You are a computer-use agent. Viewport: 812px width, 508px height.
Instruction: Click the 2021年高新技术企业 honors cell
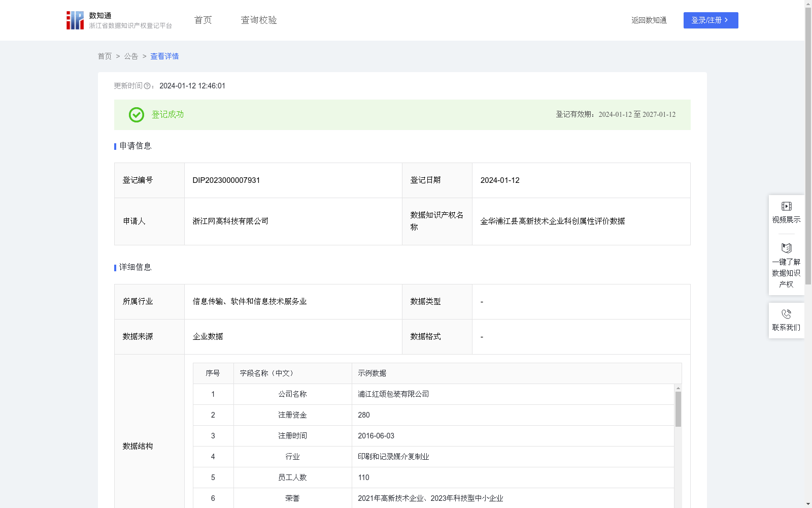point(513,498)
